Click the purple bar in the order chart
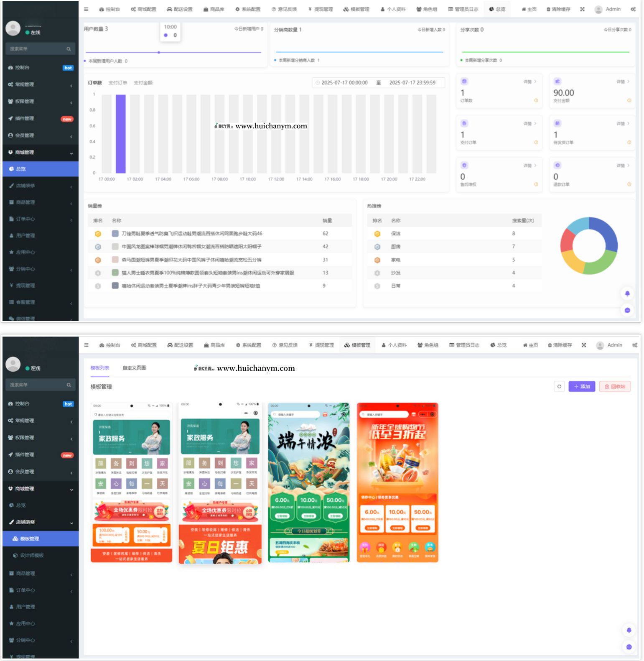Image resolution: width=644 pixels, height=661 pixels. (x=121, y=134)
